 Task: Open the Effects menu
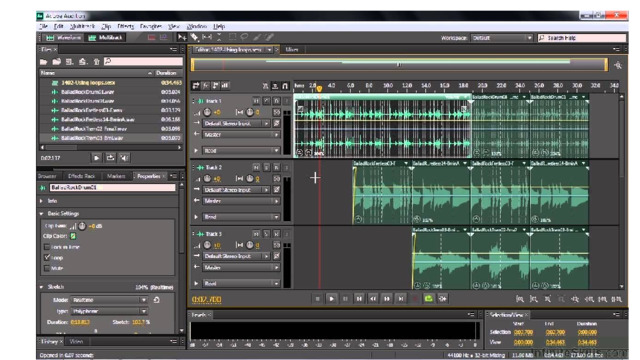(125, 27)
